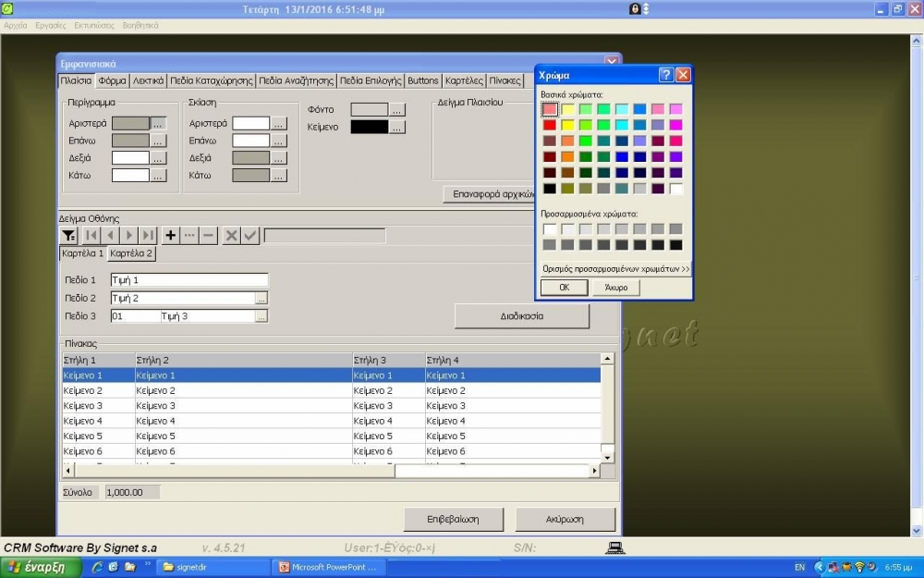Cancel edit with X toolbar icon
This screenshot has width=924, height=578.
[231, 235]
